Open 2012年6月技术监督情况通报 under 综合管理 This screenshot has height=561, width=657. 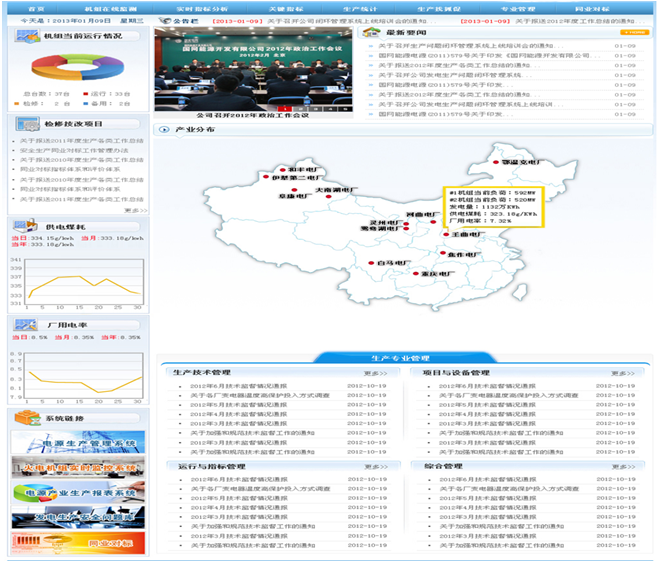coord(488,479)
